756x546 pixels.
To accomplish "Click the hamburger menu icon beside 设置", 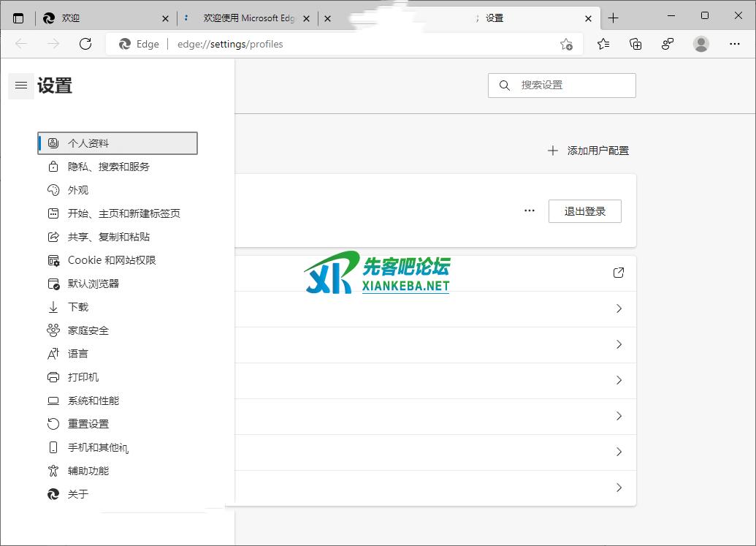I will 21,86.
